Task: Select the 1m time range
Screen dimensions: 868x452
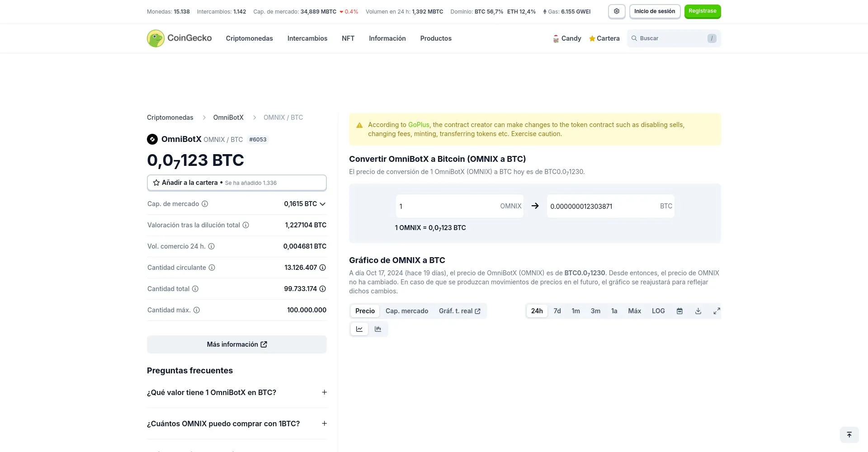Action: [x=576, y=311]
